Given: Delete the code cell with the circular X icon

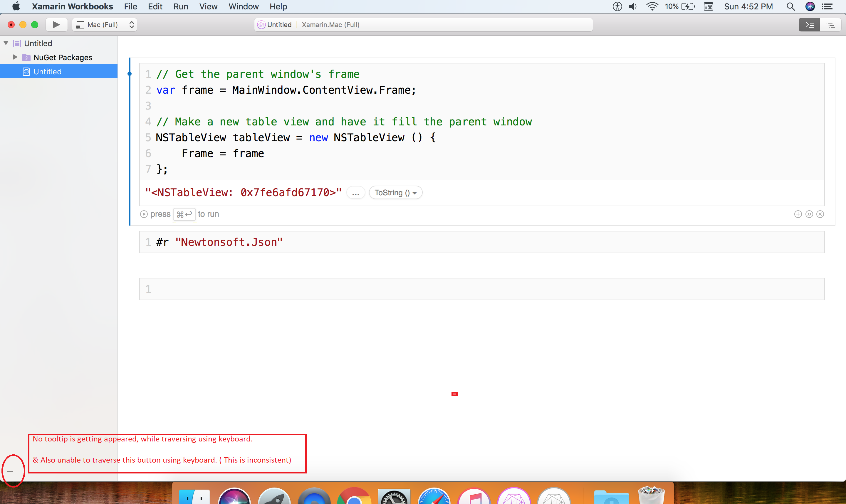Looking at the screenshot, I should (820, 214).
